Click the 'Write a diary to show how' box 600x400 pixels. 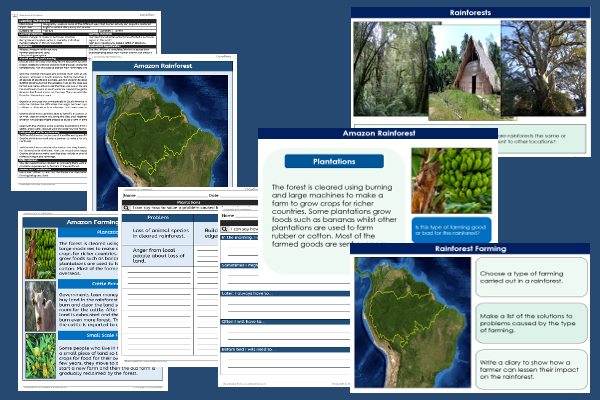(x=531, y=369)
